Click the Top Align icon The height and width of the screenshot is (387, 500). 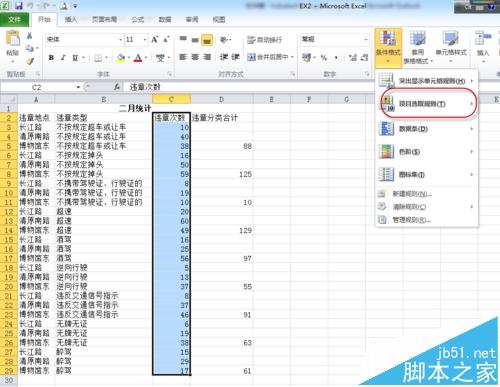coord(183,40)
